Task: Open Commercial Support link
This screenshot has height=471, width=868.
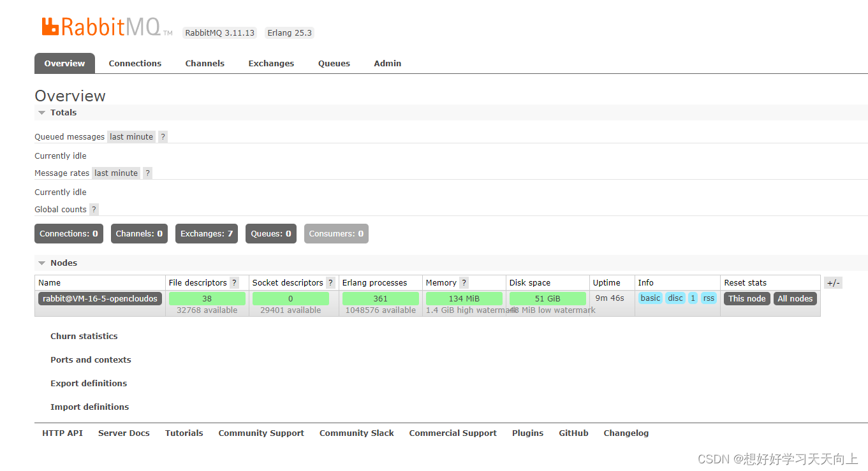Action: tap(453, 433)
